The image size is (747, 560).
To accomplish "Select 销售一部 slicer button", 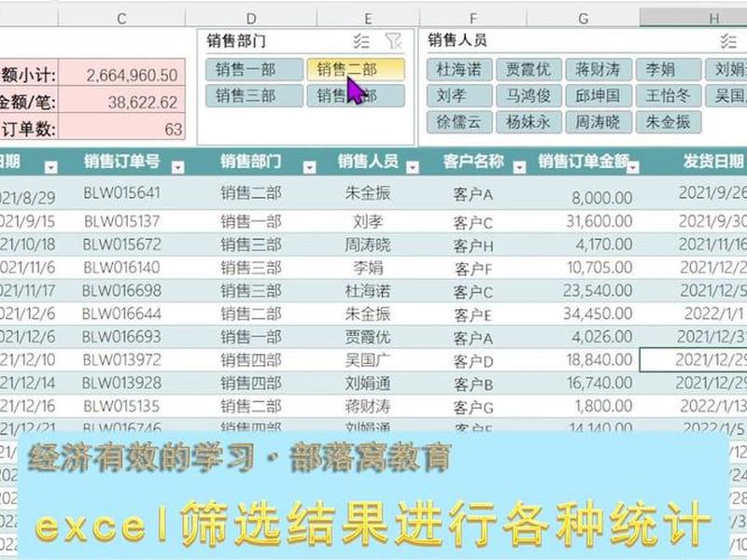I will coord(254,69).
